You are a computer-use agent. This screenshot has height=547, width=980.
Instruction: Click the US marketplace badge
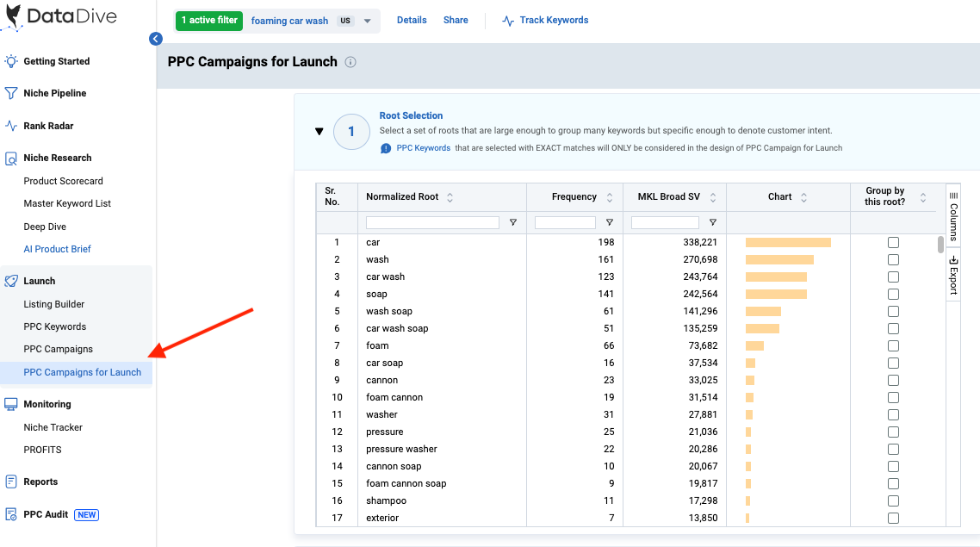345,21
